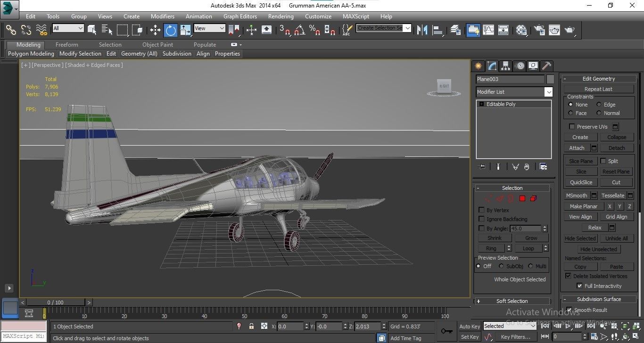Activate the Select Object tool
Image resolution: width=644 pixels, height=343 pixels.
[x=92, y=30]
